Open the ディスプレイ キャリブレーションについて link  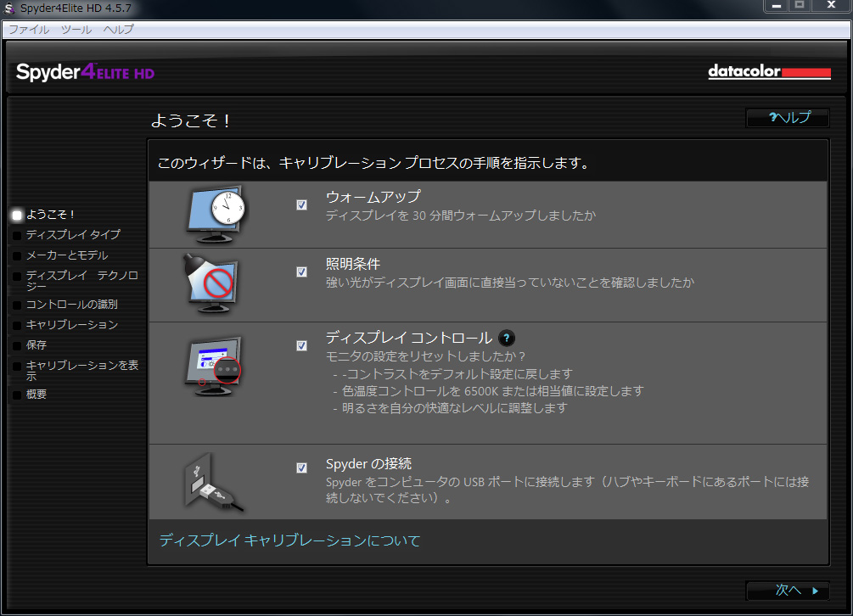[290, 540]
